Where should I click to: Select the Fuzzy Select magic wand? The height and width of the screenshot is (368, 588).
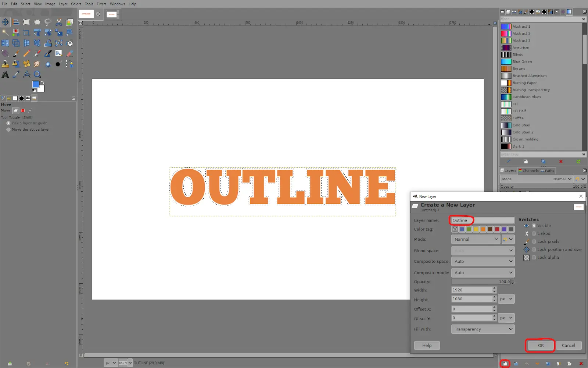pyautogui.click(x=5, y=33)
